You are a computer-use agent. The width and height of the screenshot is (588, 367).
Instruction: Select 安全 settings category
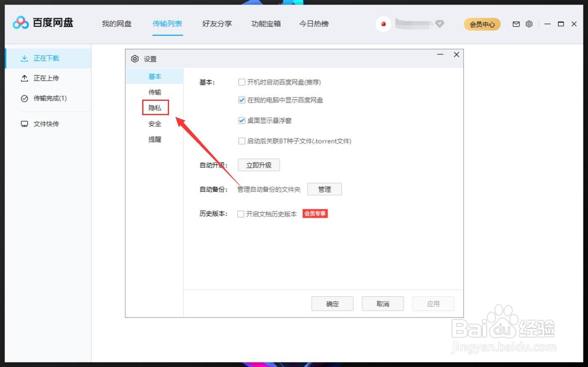(x=154, y=124)
